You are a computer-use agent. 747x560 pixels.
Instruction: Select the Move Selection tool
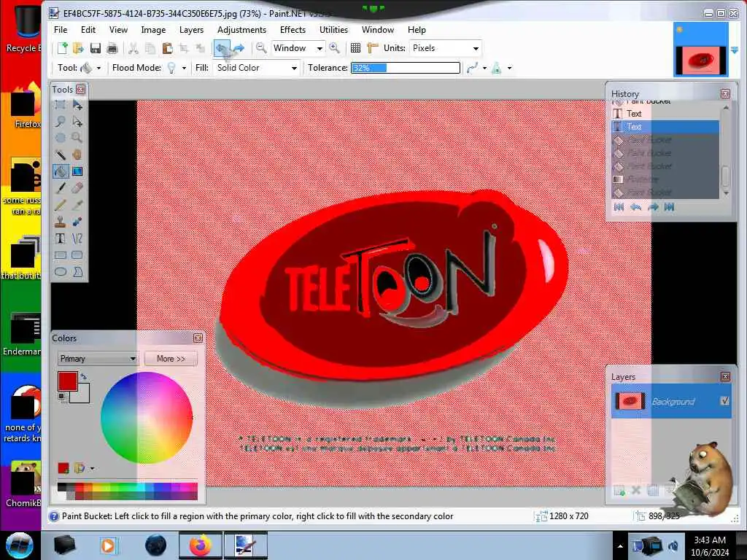(77, 122)
